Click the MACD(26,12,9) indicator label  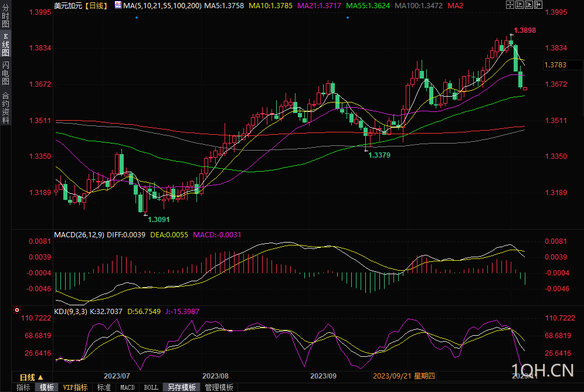point(79,234)
